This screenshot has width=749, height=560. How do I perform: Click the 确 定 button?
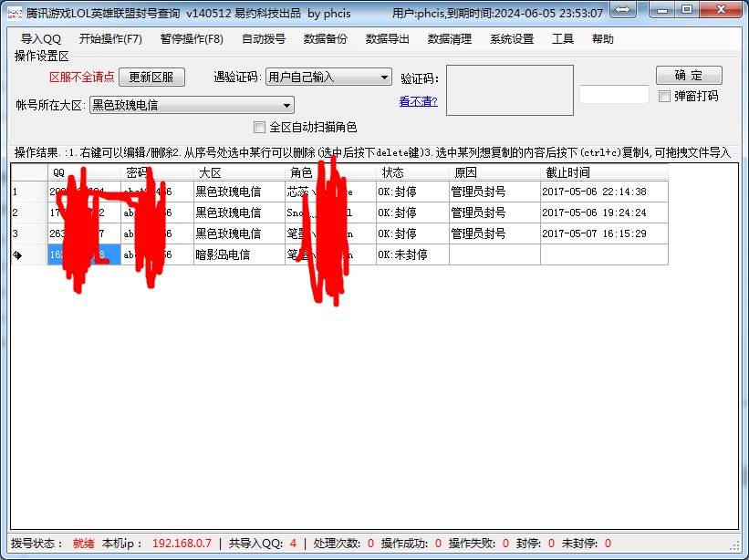tap(689, 75)
